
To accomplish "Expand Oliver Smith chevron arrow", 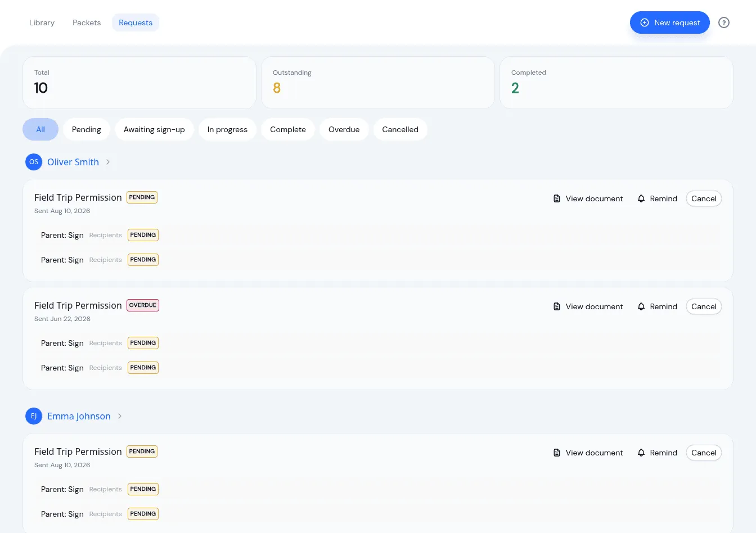I will (108, 162).
